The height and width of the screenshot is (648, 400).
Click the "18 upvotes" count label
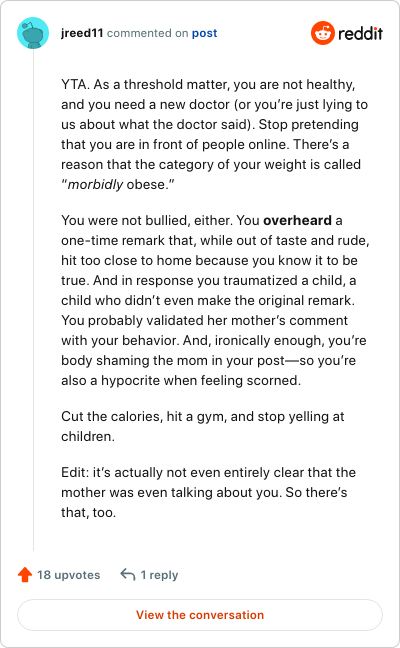pos(69,575)
